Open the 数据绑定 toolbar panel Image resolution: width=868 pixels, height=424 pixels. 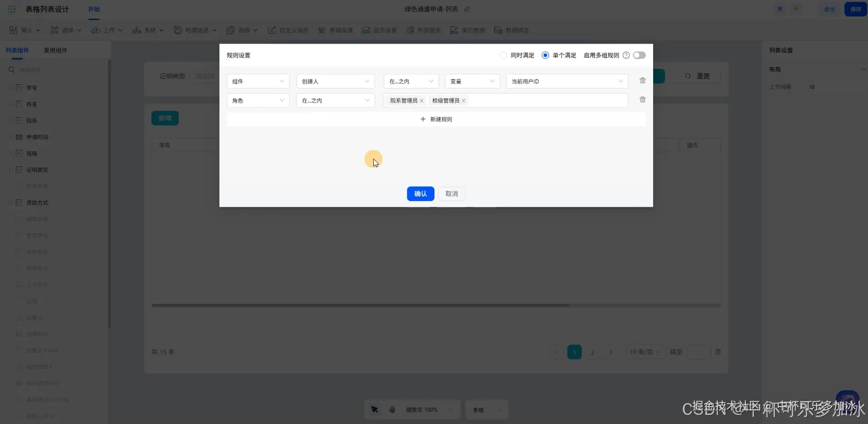511,30
